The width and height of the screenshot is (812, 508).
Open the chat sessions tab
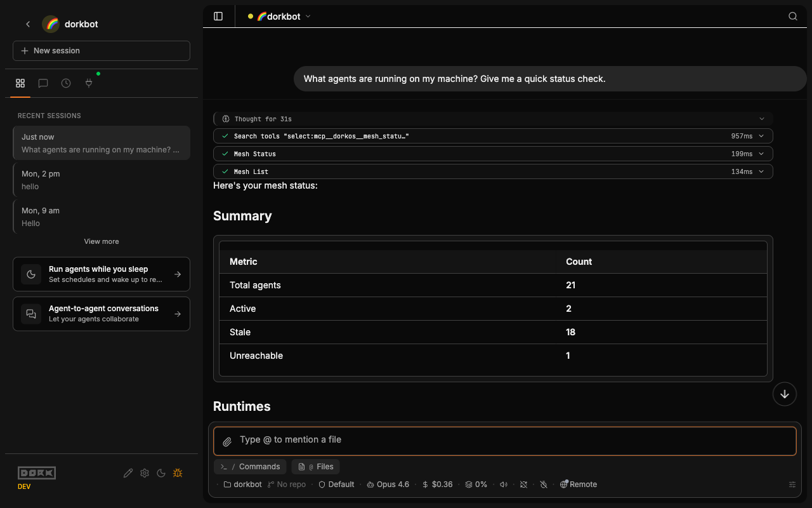tap(43, 83)
